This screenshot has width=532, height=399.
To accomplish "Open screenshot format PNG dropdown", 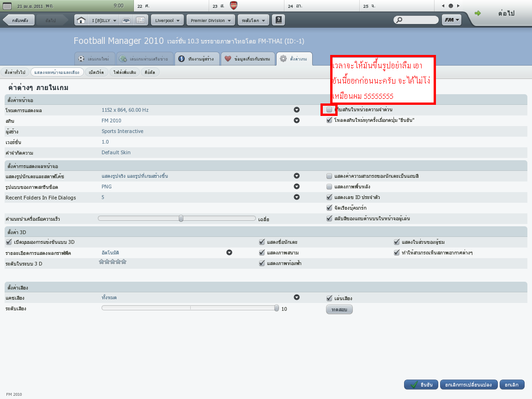I will (x=296, y=186).
